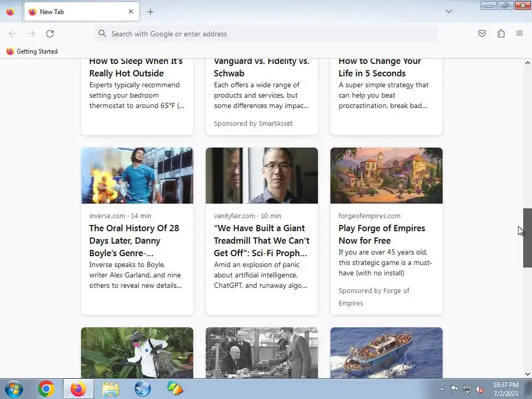Click inverse.com · 14 min source label
532x399 pixels.
pos(120,216)
